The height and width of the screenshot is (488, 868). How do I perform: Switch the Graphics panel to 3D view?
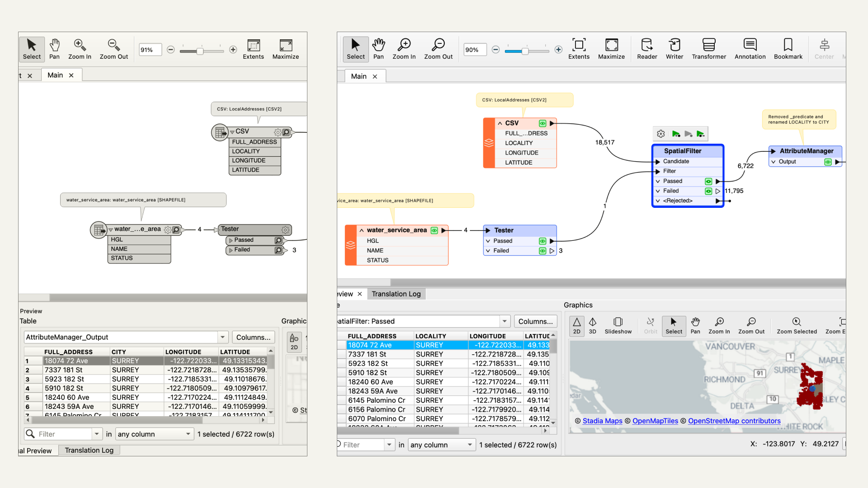tap(593, 326)
